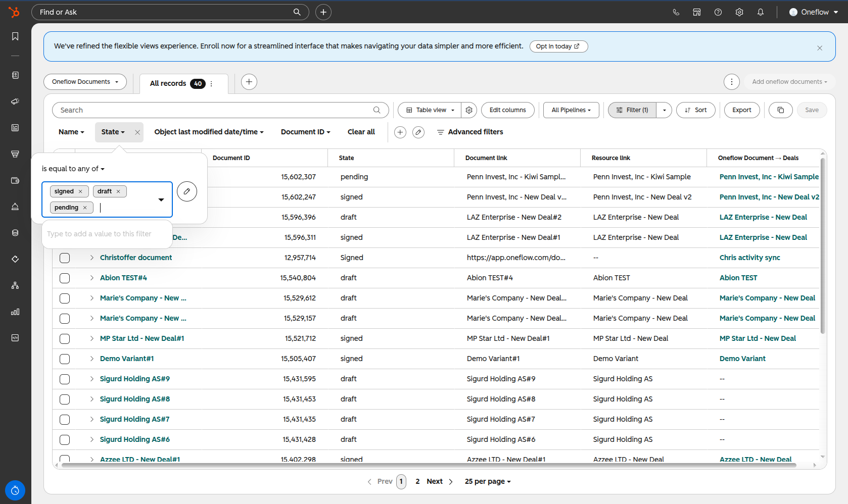Open the Oneflow account menu
The width and height of the screenshot is (848, 504).
point(814,12)
